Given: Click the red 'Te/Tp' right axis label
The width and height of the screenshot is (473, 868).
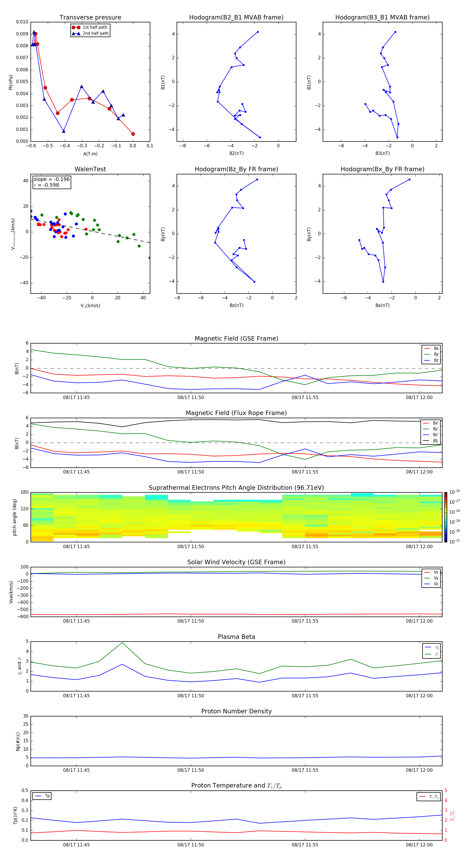Looking at the screenshot, I should (452, 815).
